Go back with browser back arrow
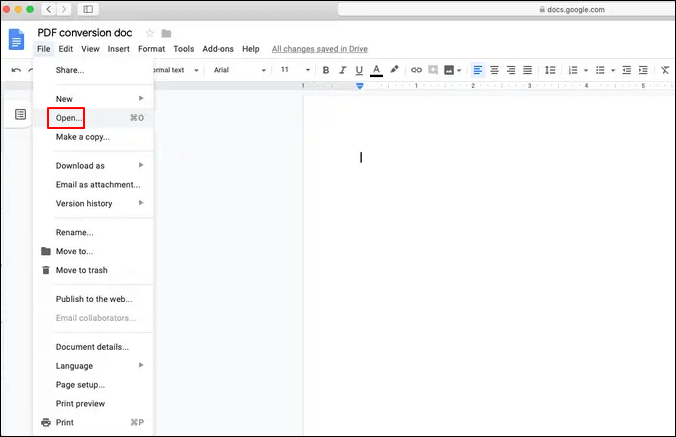This screenshot has height=437, width=676. [x=49, y=9]
